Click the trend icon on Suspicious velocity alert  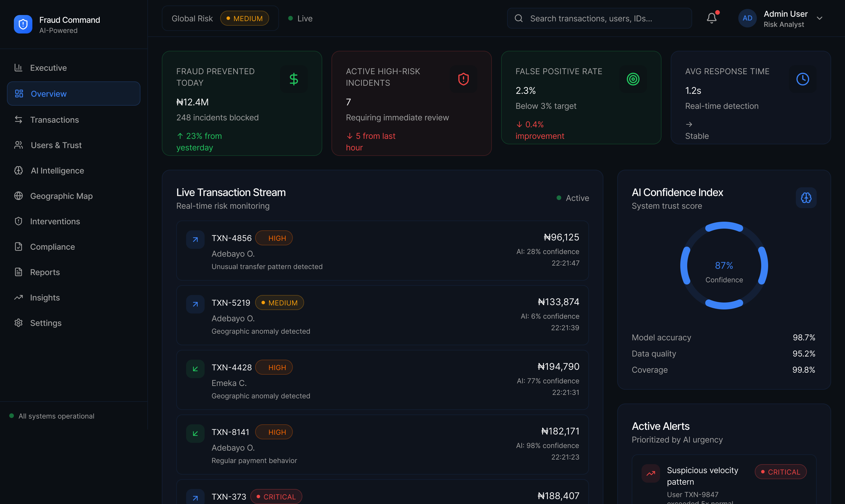click(650, 473)
